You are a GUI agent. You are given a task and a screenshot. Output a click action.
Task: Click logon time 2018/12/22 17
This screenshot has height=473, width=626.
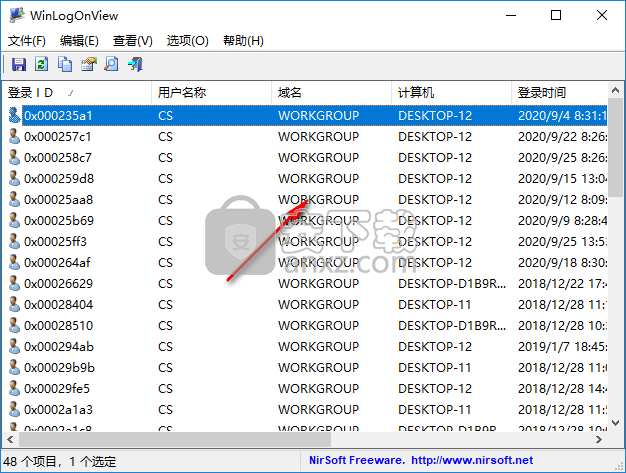click(x=563, y=283)
